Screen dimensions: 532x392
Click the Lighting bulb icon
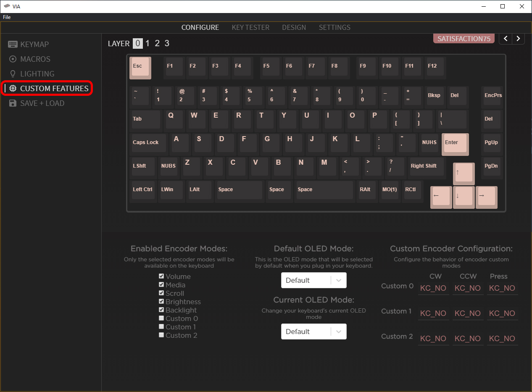(x=13, y=74)
